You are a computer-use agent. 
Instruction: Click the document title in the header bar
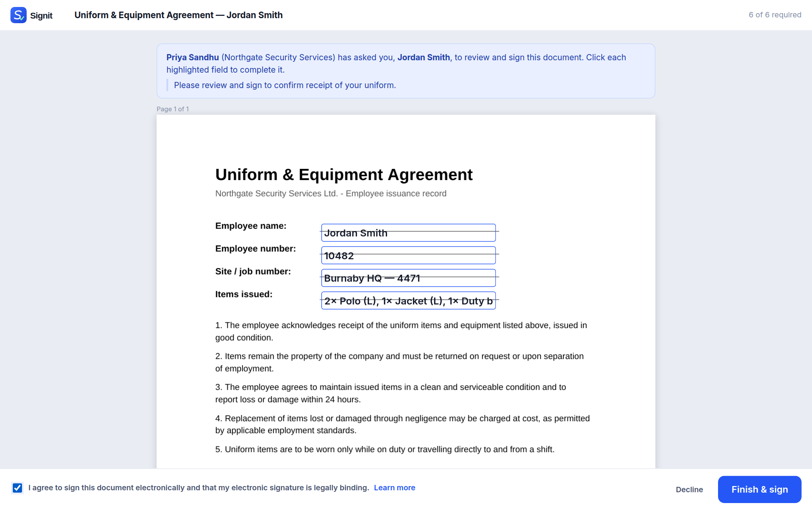coord(178,15)
